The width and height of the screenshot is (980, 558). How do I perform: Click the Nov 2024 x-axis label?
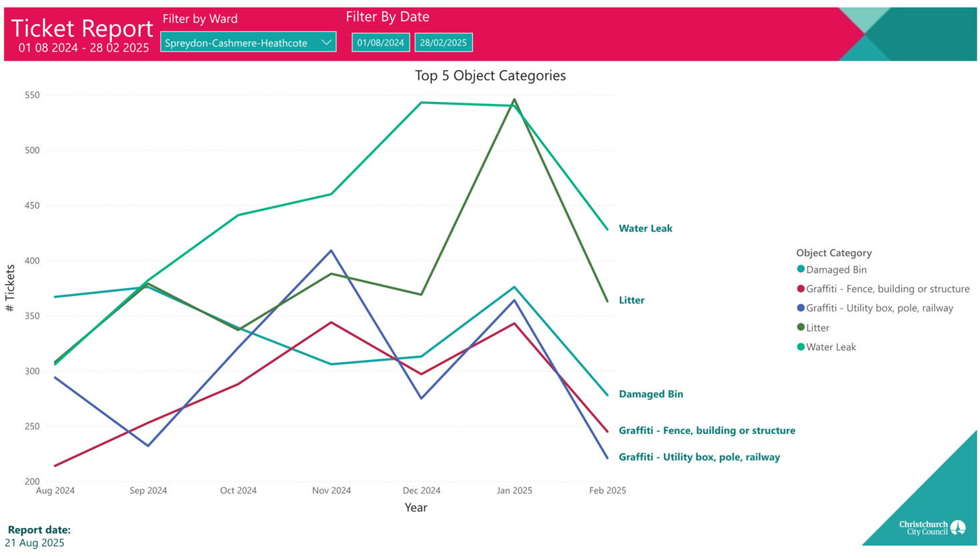331,491
